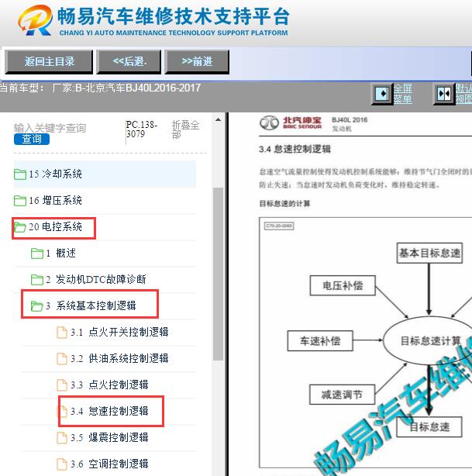The height and width of the screenshot is (476, 472).
Task: Select 15 冷却系统 tree entry text
Action: click(56, 174)
